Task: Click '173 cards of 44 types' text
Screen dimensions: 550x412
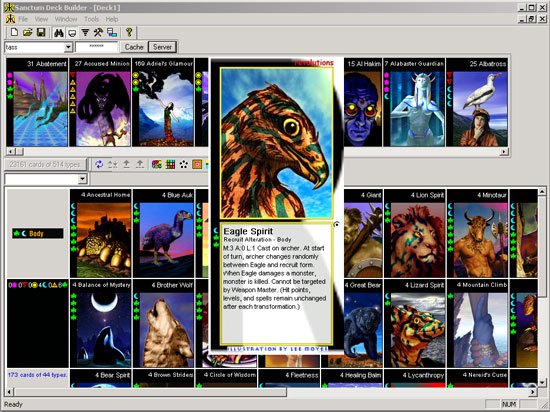Action: pyautogui.click(x=37, y=375)
